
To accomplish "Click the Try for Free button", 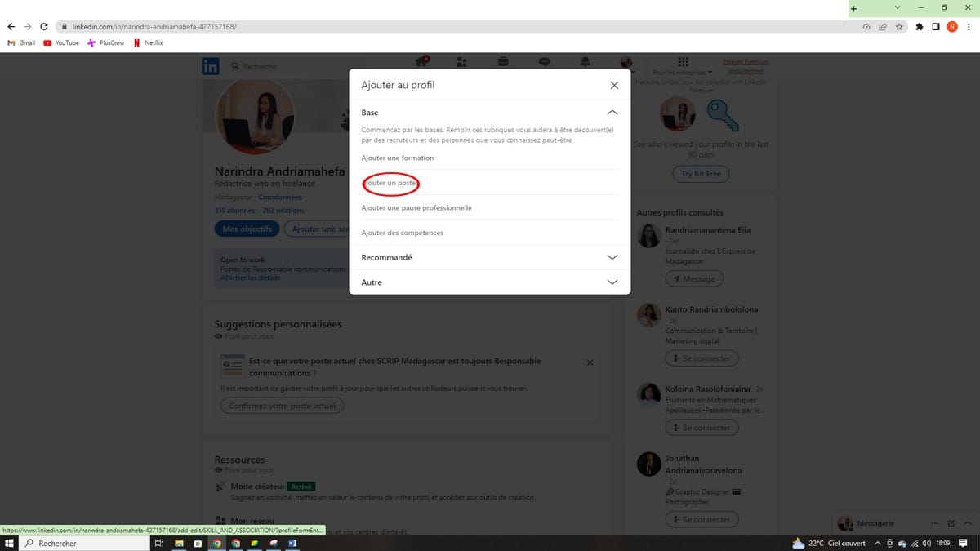I will click(701, 174).
